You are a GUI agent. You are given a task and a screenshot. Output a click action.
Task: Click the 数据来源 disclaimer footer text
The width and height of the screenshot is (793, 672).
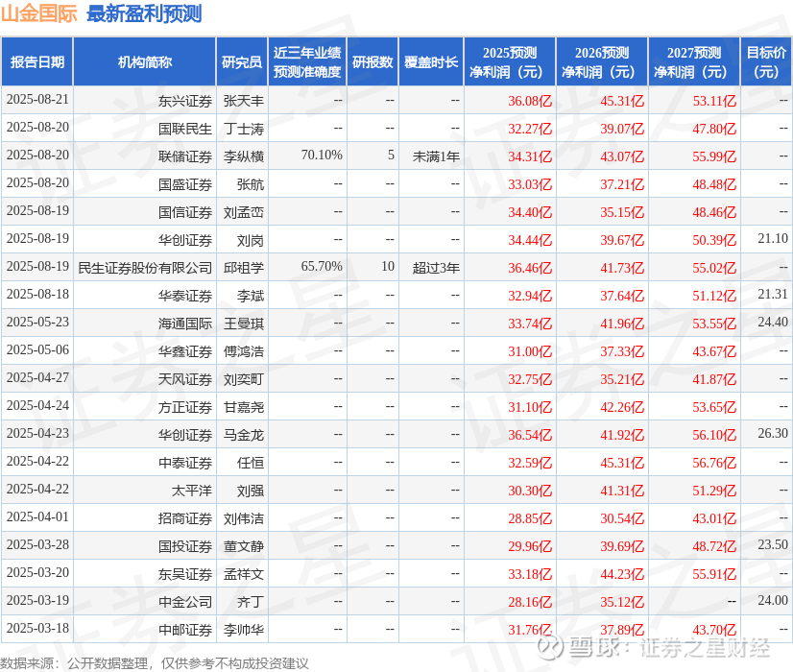(155, 663)
